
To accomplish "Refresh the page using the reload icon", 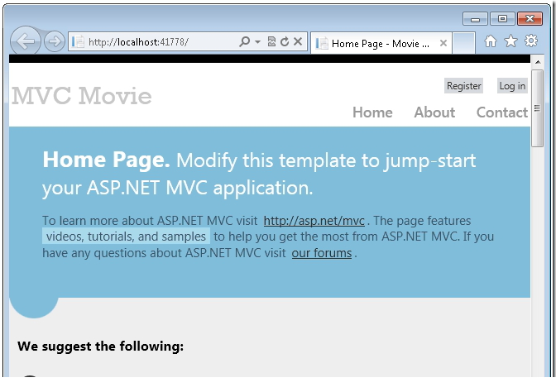I will pos(285,41).
